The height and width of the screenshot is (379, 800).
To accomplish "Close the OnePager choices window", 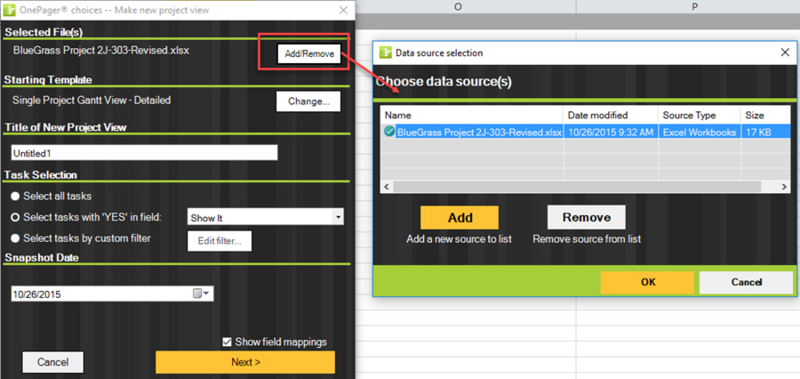I will 343,10.
